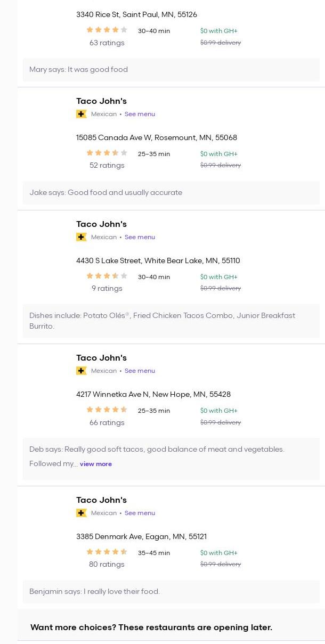Click GH+ badge on White Bear Lake listing
This screenshot has height=644, width=325.
[x=82, y=237]
